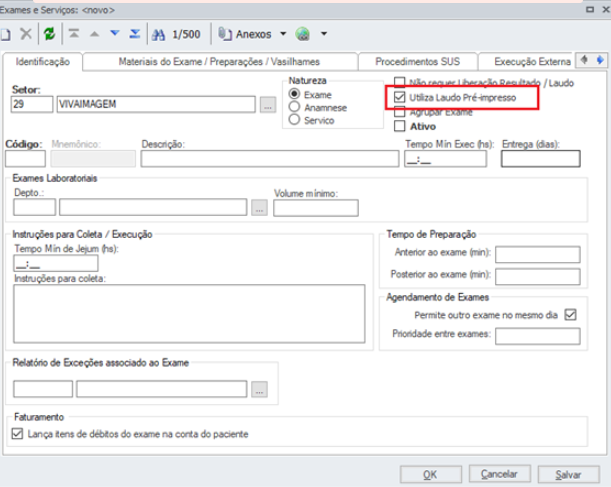
Task: Click the globe icon in toolbar
Action: pyautogui.click(x=303, y=34)
